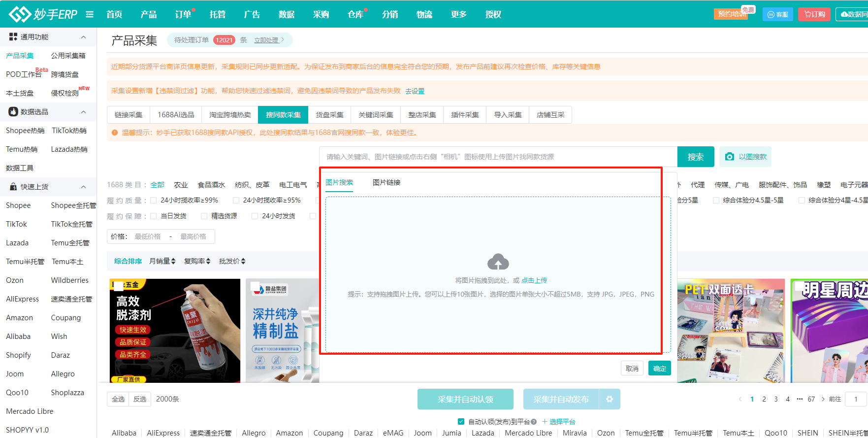The image size is (868, 438).
Task: Click the 最低价格 price input
Action: [x=148, y=236]
